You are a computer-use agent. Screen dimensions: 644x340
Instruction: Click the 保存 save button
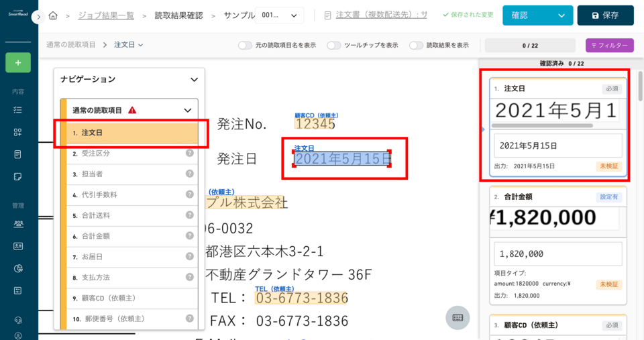[605, 15]
